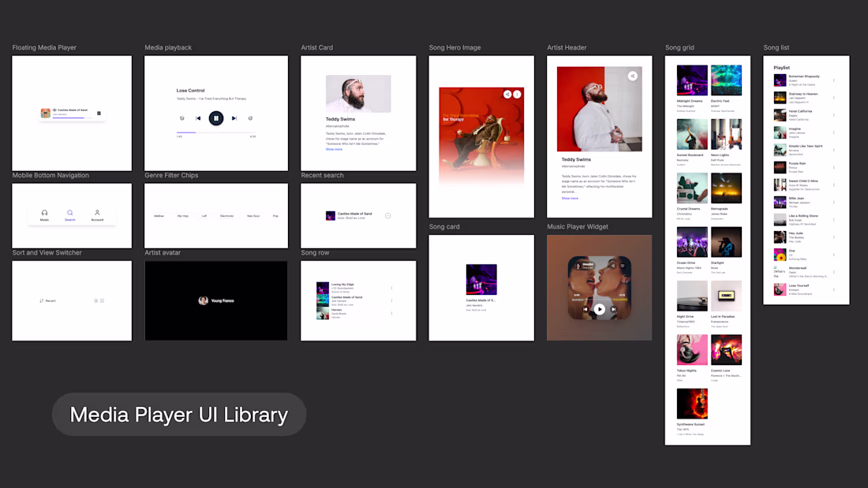Select the Hip Hop genre chip

(183, 216)
